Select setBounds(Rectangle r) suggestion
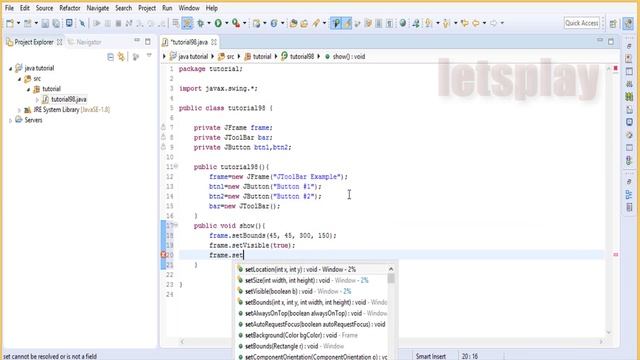The width and height of the screenshot is (640, 360). [311, 346]
